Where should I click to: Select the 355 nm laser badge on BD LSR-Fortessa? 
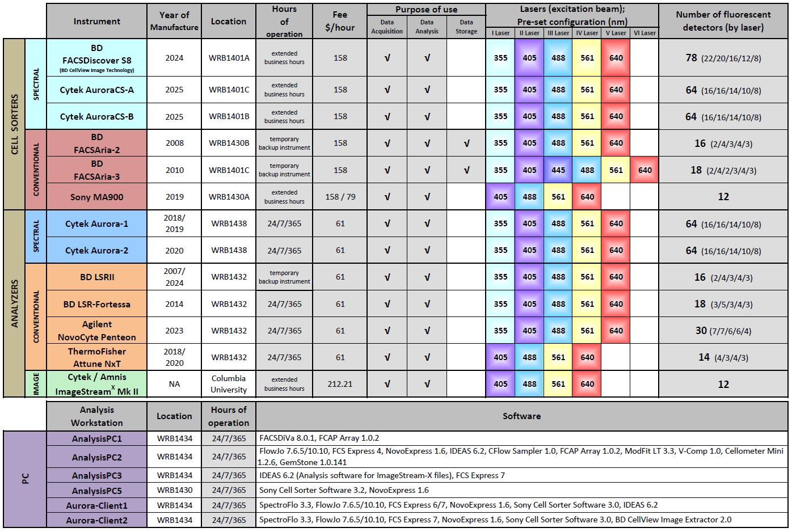point(500,303)
